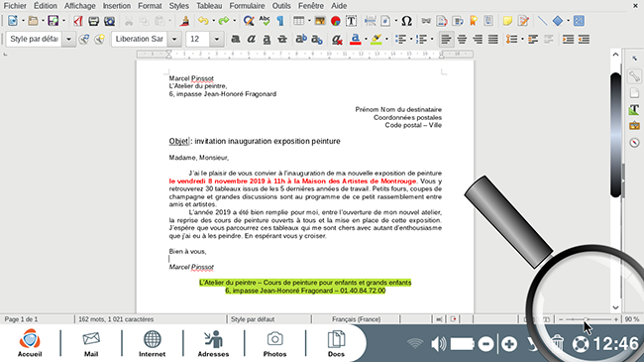Toggle bold formatting
The height and width of the screenshot is (362, 644).
coord(236,39)
